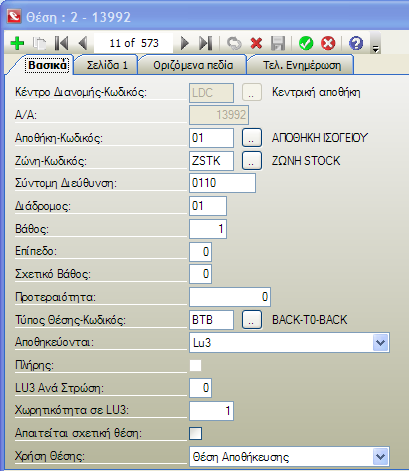
Task: Expand the toolbar overflow options arrow
Action: [375, 43]
